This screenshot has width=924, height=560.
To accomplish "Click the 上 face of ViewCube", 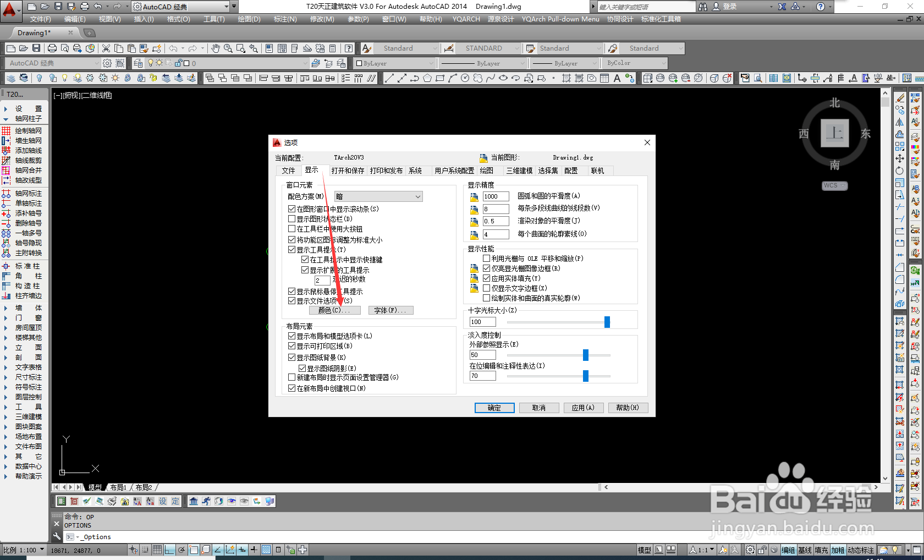I will [x=835, y=133].
